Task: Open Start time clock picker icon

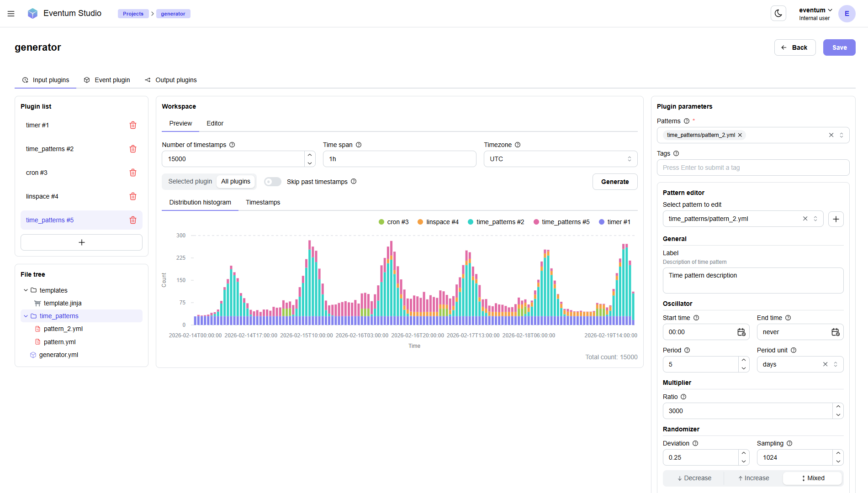Action: [741, 332]
